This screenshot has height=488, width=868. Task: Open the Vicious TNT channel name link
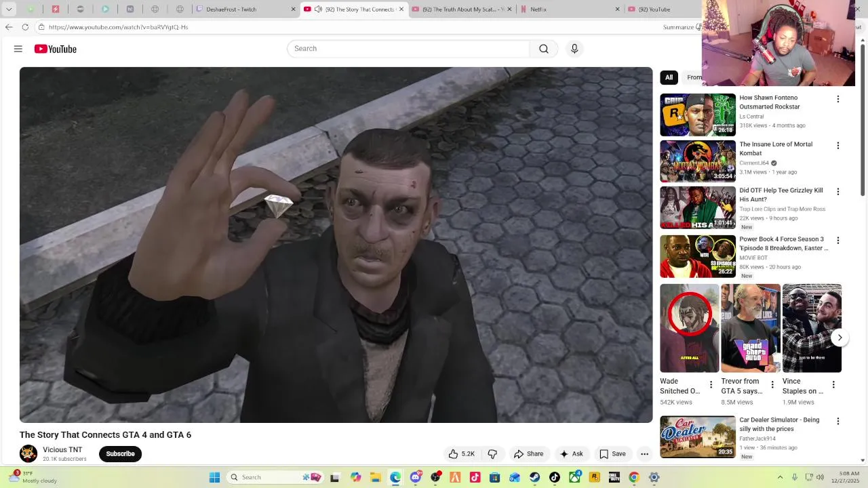[x=62, y=450]
